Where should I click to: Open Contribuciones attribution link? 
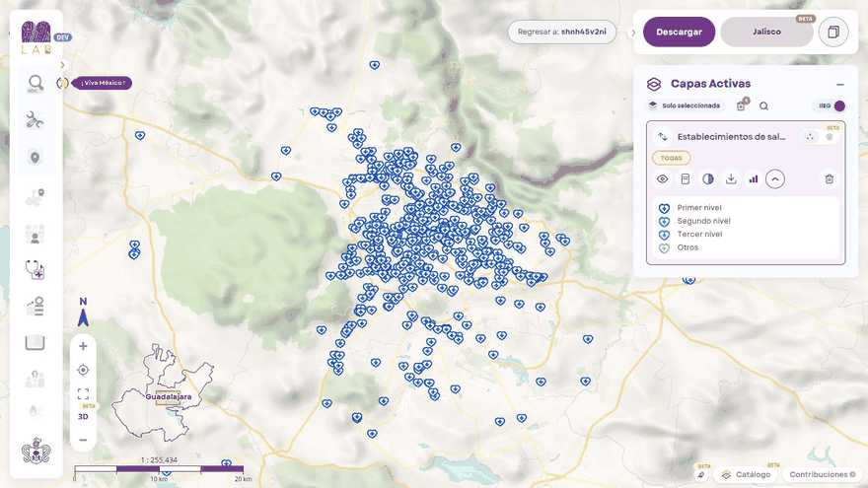(x=823, y=475)
